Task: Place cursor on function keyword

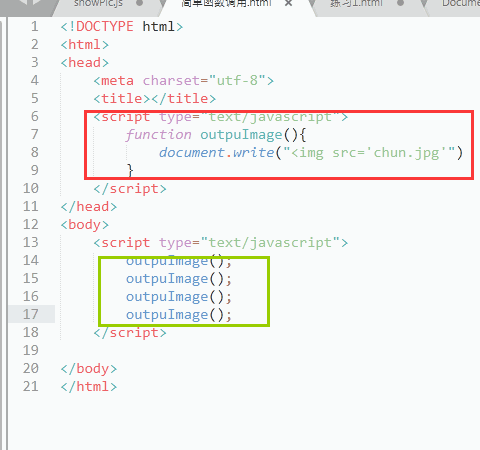Action: pyautogui.click(x=158, y=135)
